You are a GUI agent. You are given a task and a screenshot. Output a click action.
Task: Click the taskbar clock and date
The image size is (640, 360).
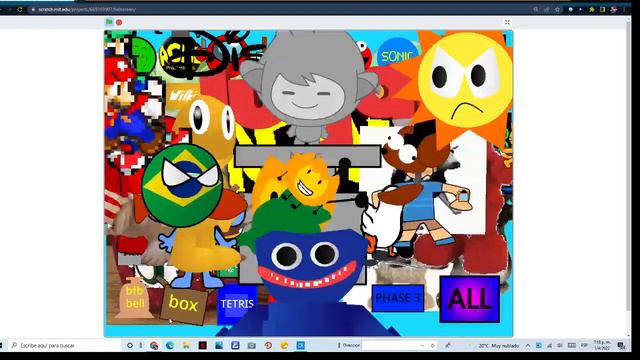tap(602, 345)
